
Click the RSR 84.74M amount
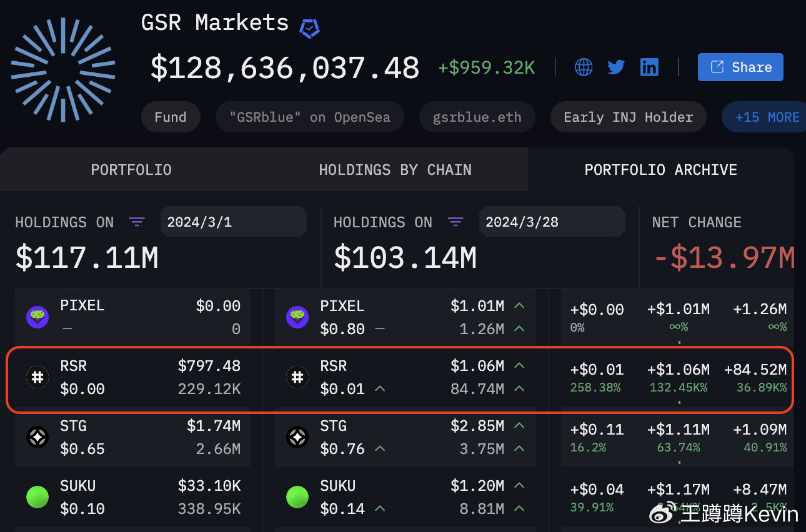477,389
